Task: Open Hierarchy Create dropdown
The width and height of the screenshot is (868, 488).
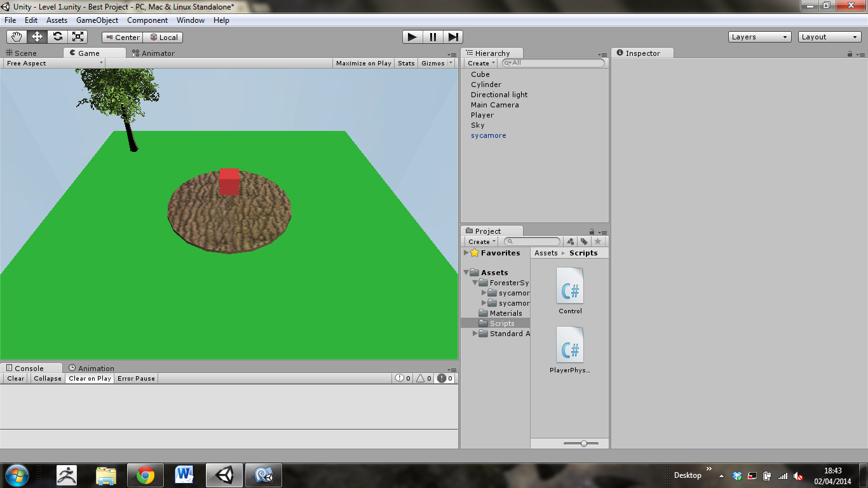Action: 481,63
